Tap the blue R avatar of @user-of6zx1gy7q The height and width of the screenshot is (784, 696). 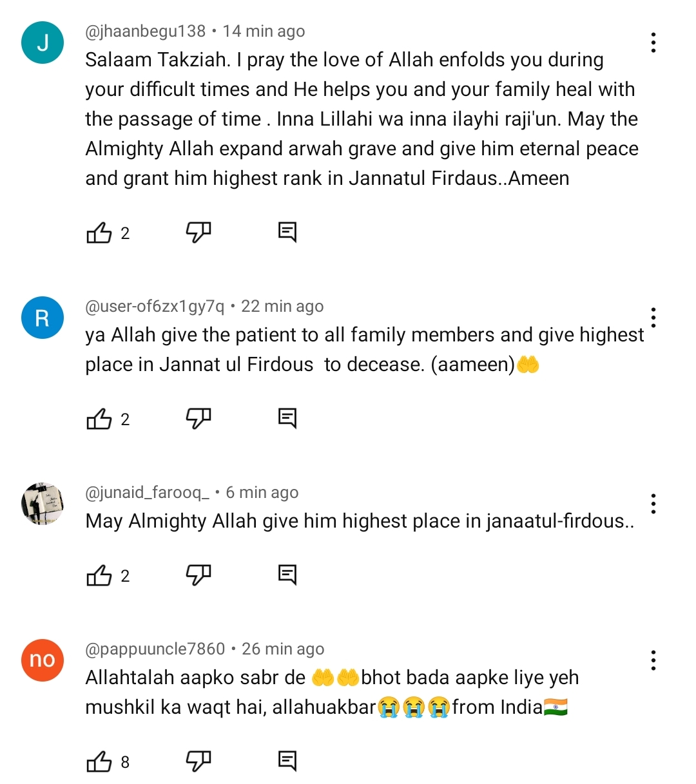43,318
